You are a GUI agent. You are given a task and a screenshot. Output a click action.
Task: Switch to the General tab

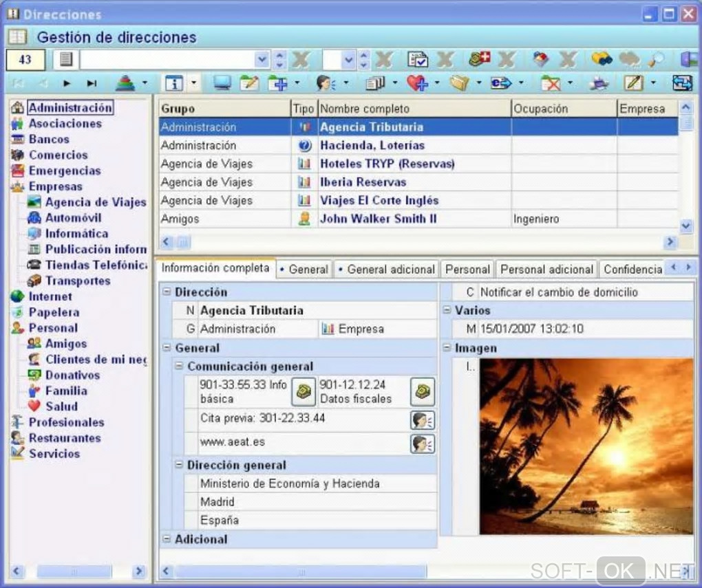click(x=304, y=270)
